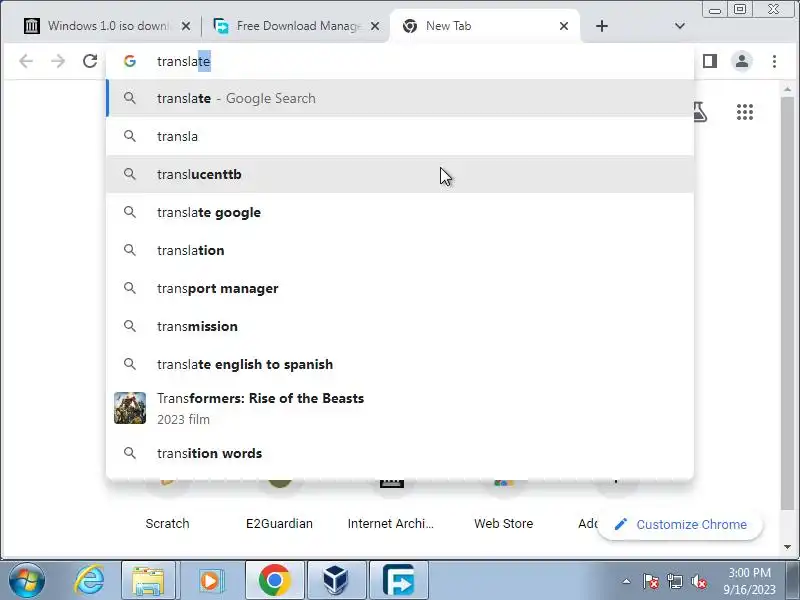Viewport: 800px width, 600px height.
Task: Click the search icon beside 'translucenttb'
Action: 130,174
